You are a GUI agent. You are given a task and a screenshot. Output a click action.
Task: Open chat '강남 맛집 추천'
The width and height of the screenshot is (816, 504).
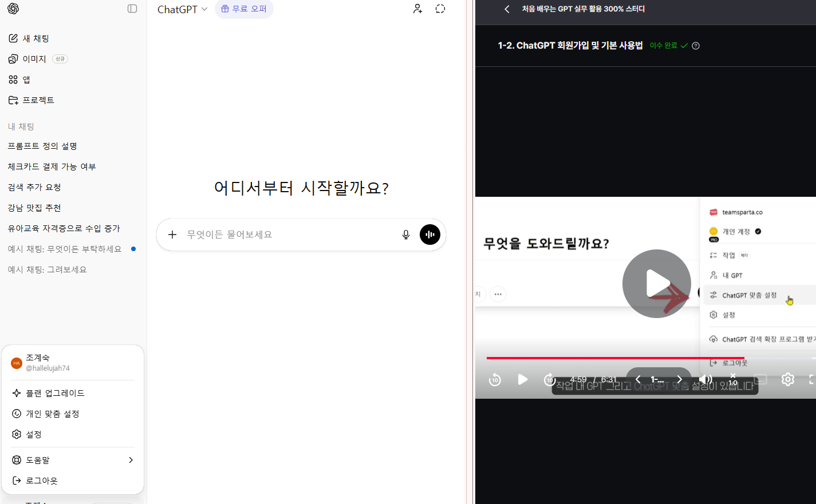pos(34,208)
